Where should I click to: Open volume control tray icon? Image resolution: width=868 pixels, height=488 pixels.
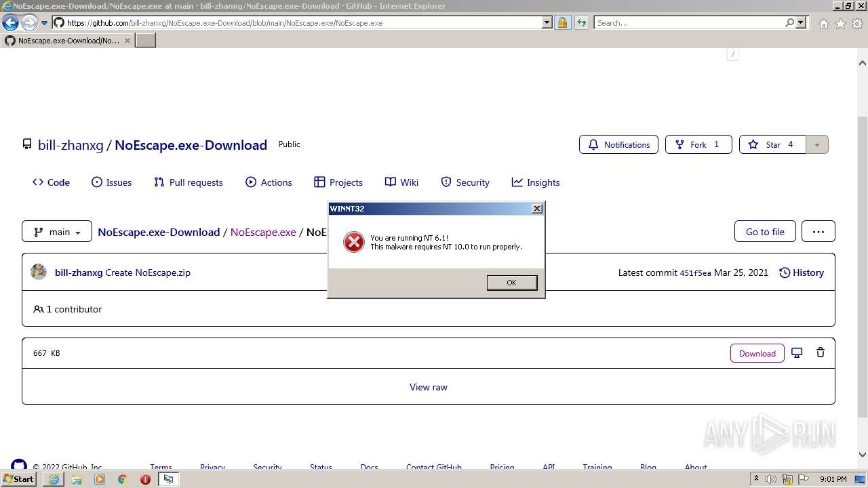771,479
